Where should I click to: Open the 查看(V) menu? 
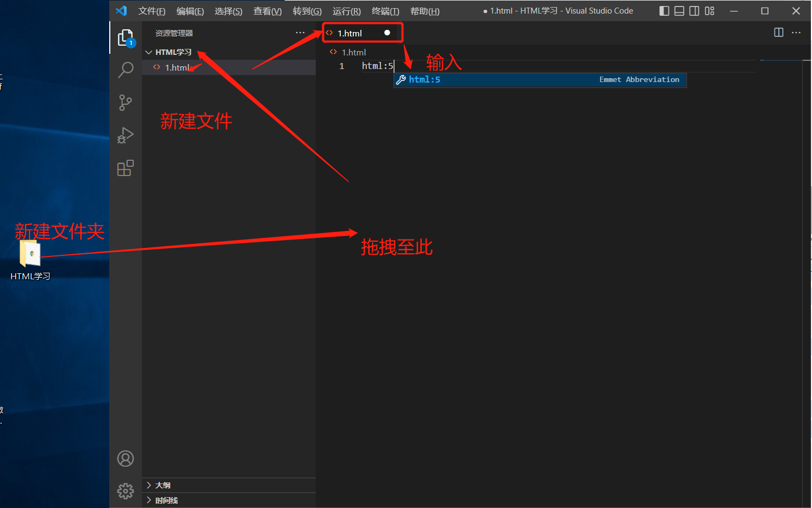coord(267,11)
